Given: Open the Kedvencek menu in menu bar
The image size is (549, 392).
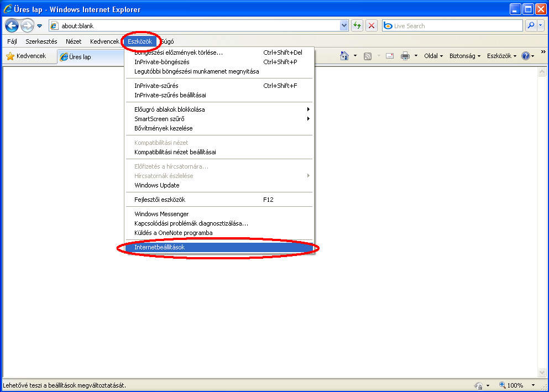Looking at the screenshot, I should 104,41.
